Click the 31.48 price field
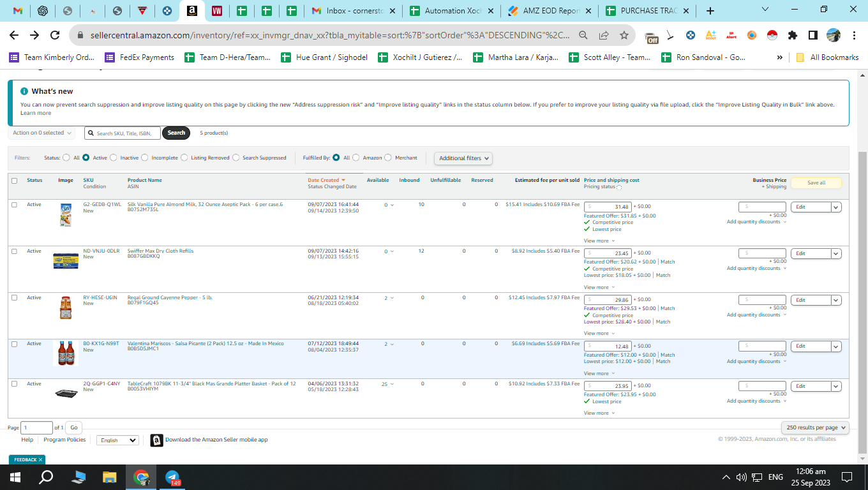868x490 pixels. pos(608,207)
